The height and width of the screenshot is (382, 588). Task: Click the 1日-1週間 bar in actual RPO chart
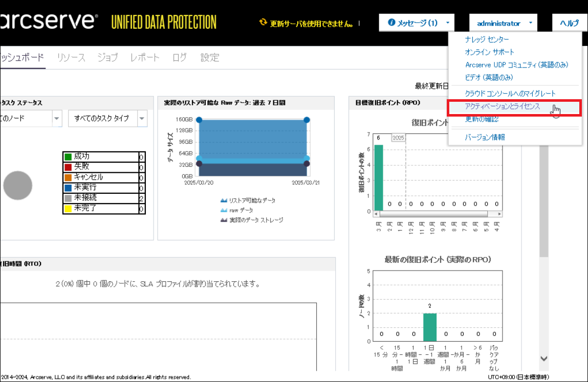coord(430,327)
